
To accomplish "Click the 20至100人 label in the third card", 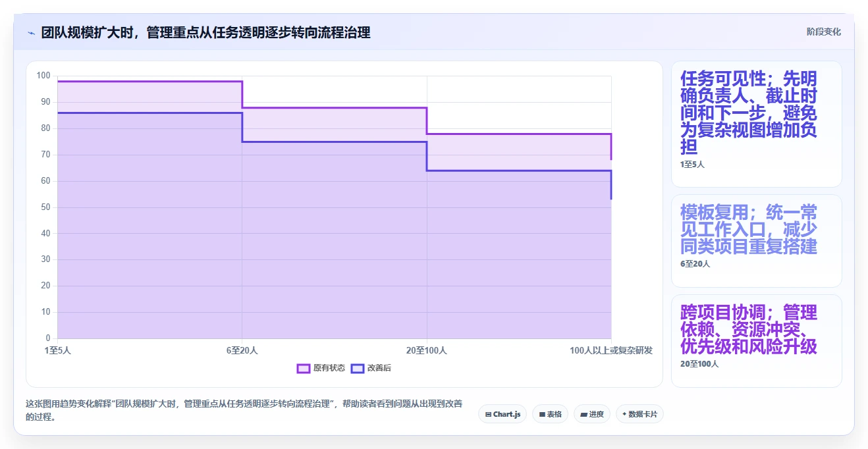I will click(x=699, y=364).
